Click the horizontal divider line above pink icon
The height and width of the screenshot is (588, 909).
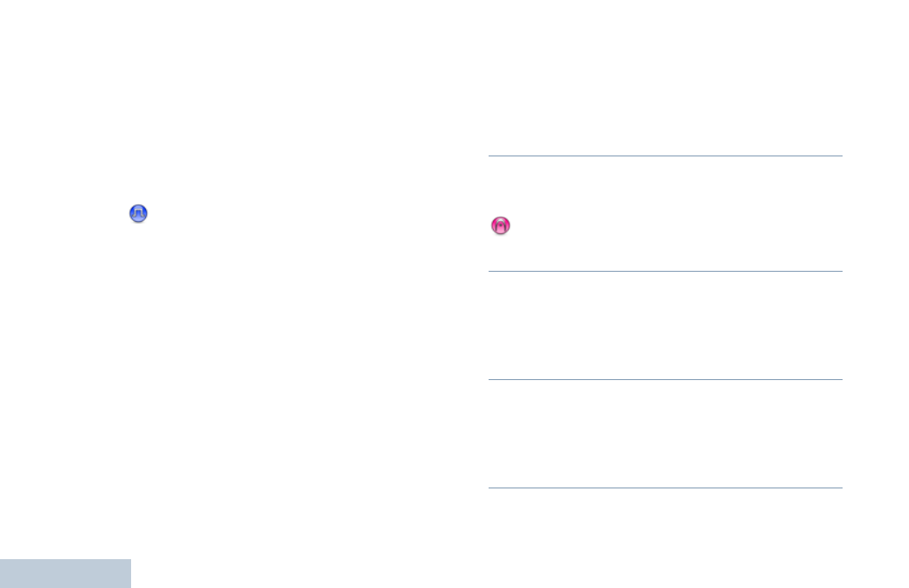click(x=665, y=156)
